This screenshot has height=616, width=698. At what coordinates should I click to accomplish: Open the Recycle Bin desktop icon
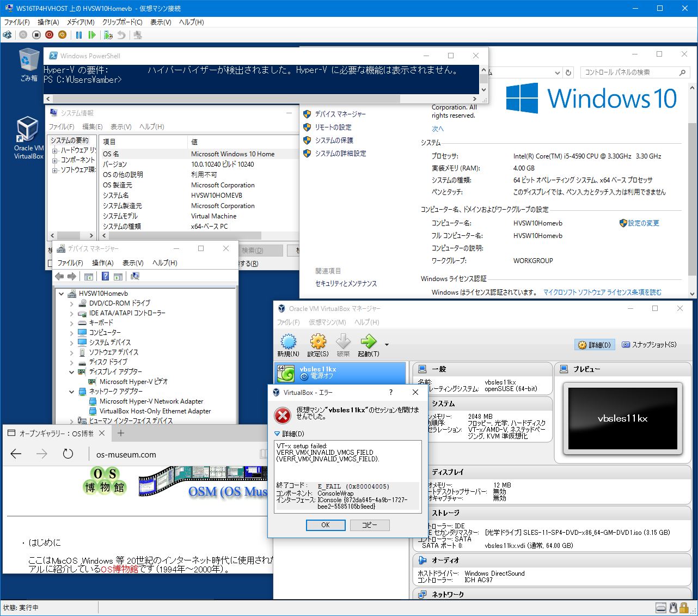click(x=29, y=64)
